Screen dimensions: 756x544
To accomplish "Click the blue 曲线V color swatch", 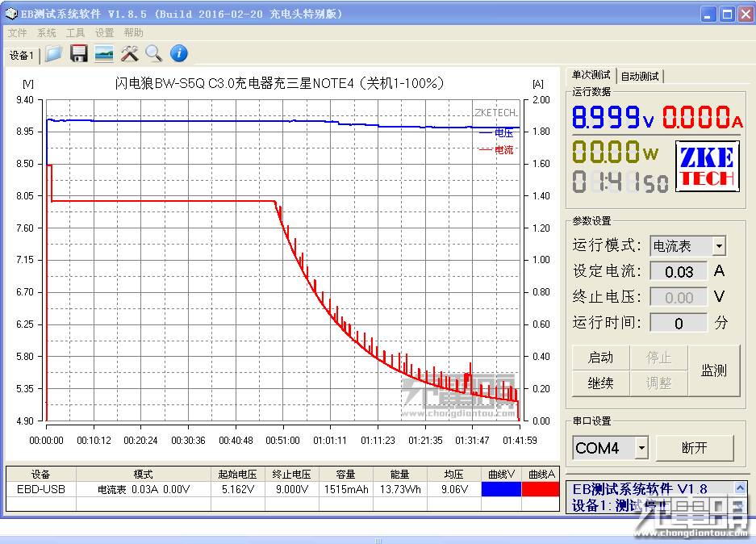I will pyautogui.click(x=501, y=489).
